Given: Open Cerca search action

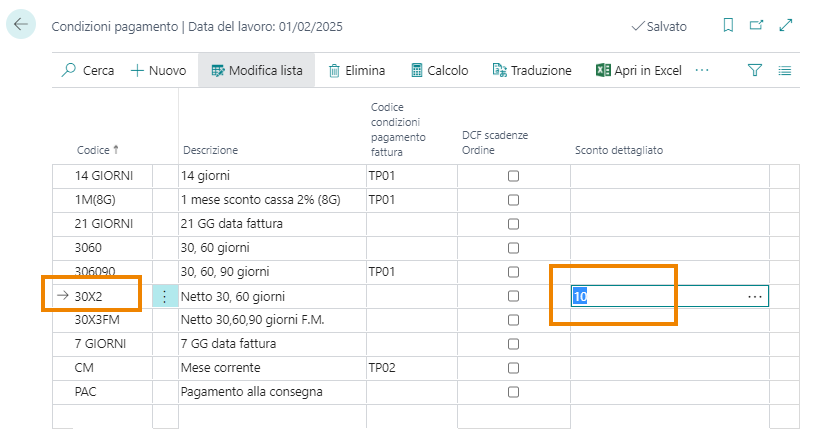Looking at the screenshot, I should pos(88,70).
